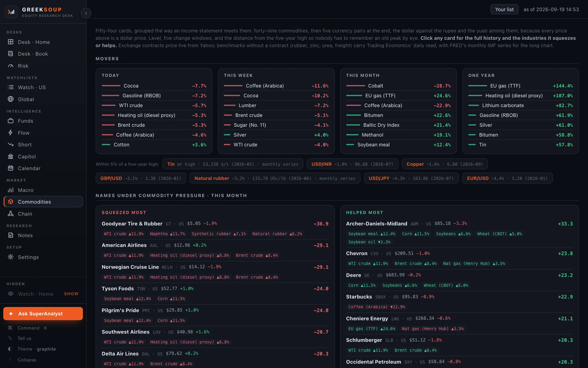Open Lumber row in This Week movers
The image size is (588, 368).
coord(276,105)
